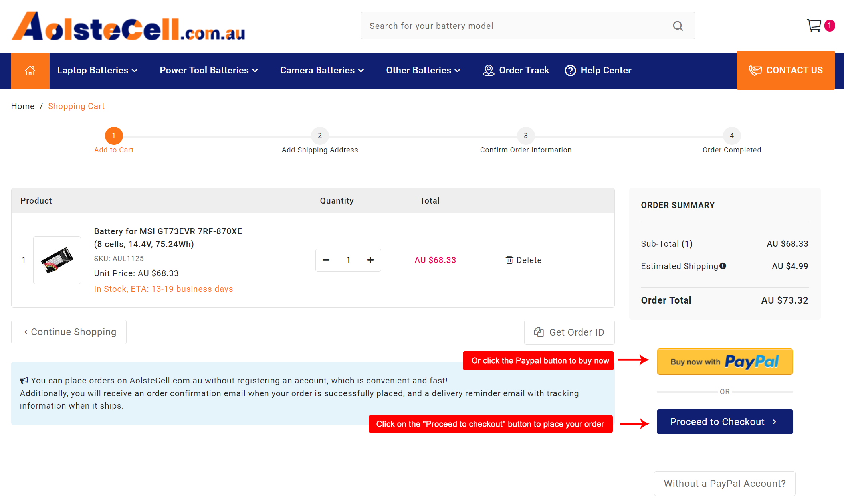Click the Help Center question mark icon

(x=570, y=71)
